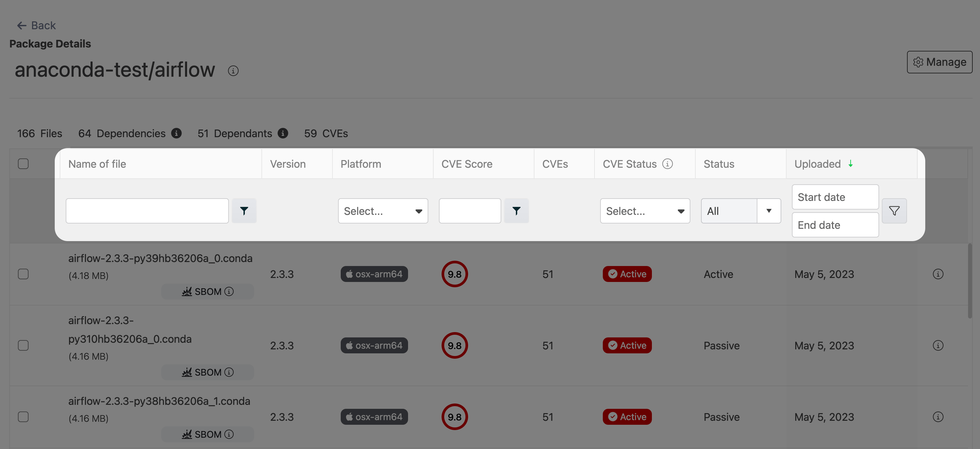
Task: Click the May 5, 2023 date in py39 row
Action: 824,274
